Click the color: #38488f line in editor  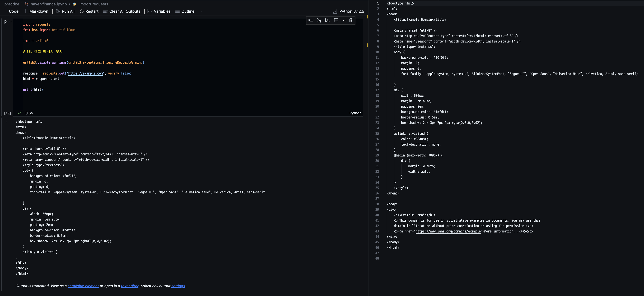(x=415, y=139)
